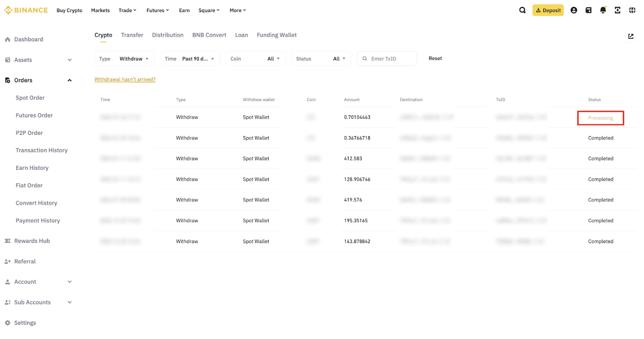Switch to the Funding Wallet tab
The height and width of the screenshot is (339, 644).
coord(277,35)
